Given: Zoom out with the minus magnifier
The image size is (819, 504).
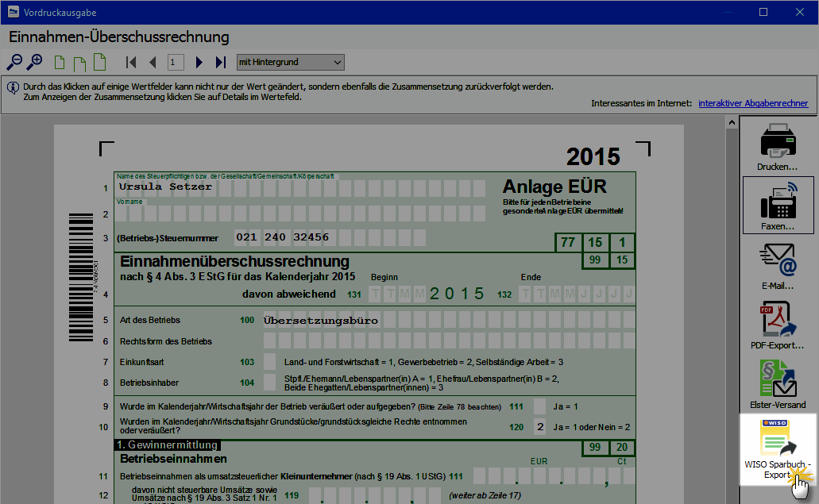Looking at the screenshot, I should tap(14, 62).
